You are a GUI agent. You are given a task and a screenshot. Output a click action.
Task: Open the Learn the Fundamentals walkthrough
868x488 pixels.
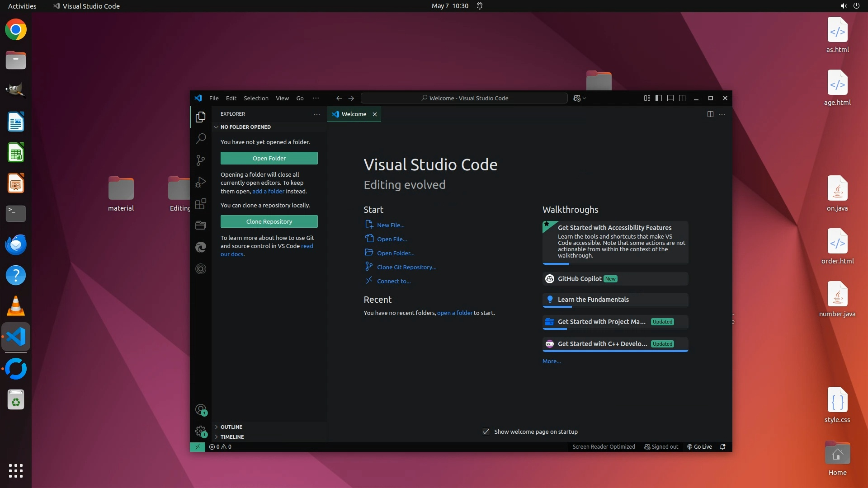point(593,300)
